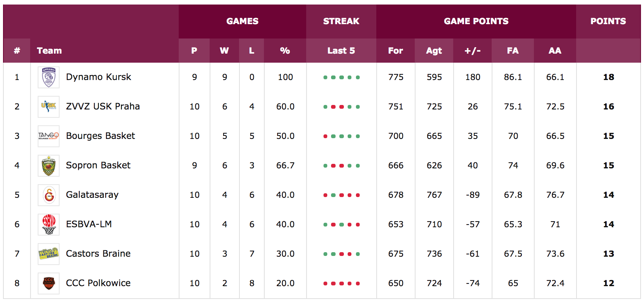The width and height of the screenshot is (644, 302).
Task: Select the Sopron Basket crest icon
Action: (49, 166)
